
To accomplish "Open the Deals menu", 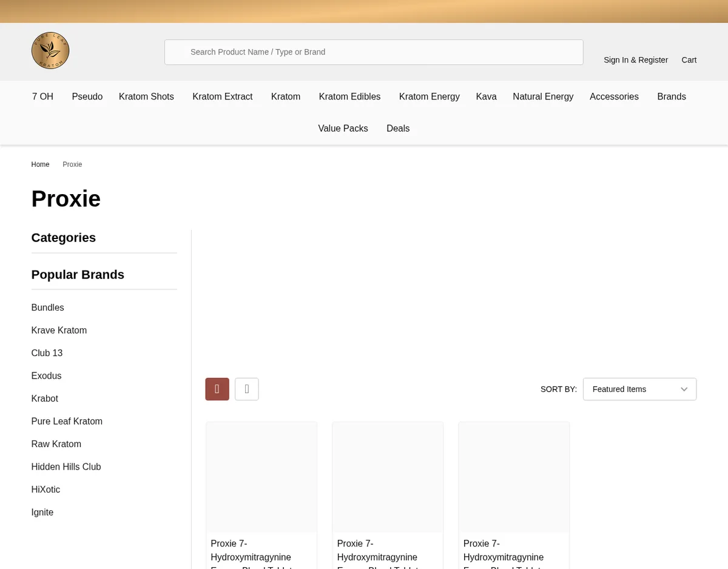I will coord(398,129).
